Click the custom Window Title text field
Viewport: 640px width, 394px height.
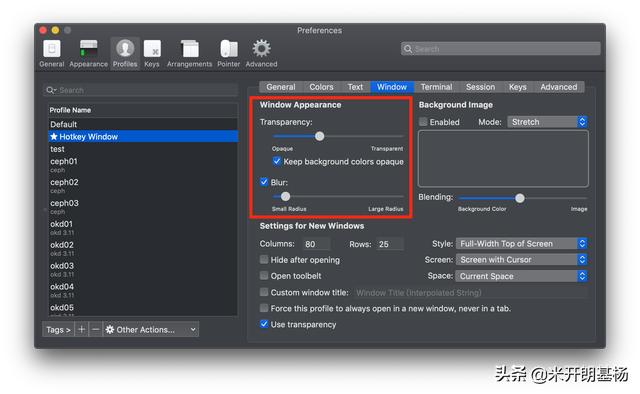tap(471, 292)
